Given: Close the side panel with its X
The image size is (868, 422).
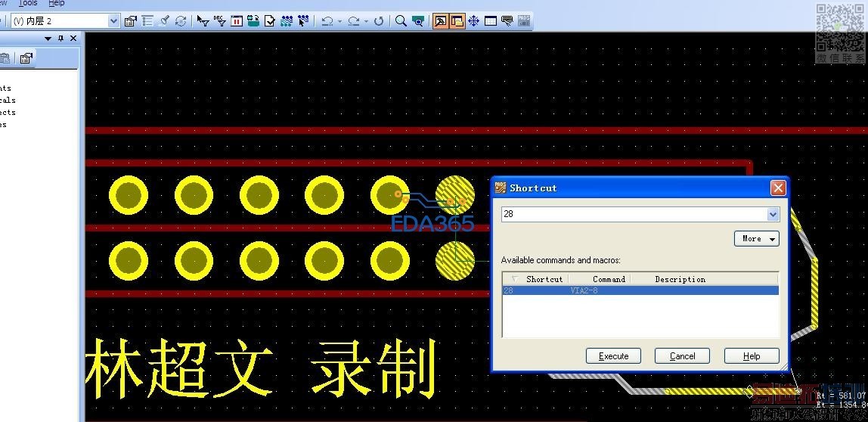Looking at the screenshot, I should [73, 39].
